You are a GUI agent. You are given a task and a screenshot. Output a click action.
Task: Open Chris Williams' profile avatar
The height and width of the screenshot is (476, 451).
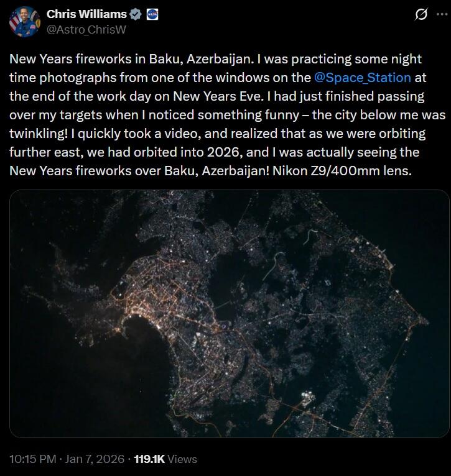point(22,21)
